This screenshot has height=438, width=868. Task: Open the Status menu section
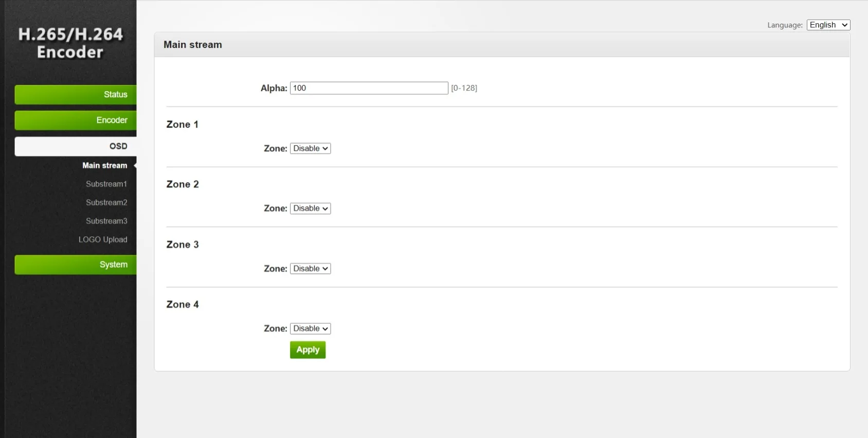tap(76, 95)
